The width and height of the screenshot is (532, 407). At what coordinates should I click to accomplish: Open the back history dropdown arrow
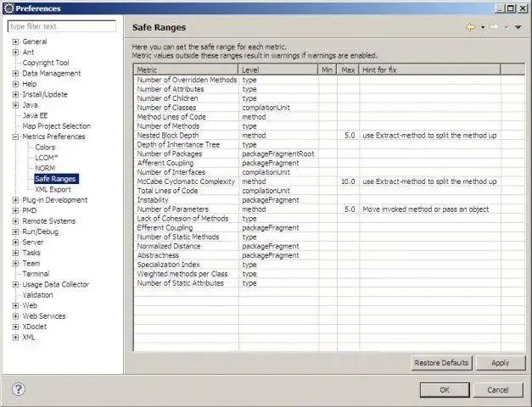483,27
